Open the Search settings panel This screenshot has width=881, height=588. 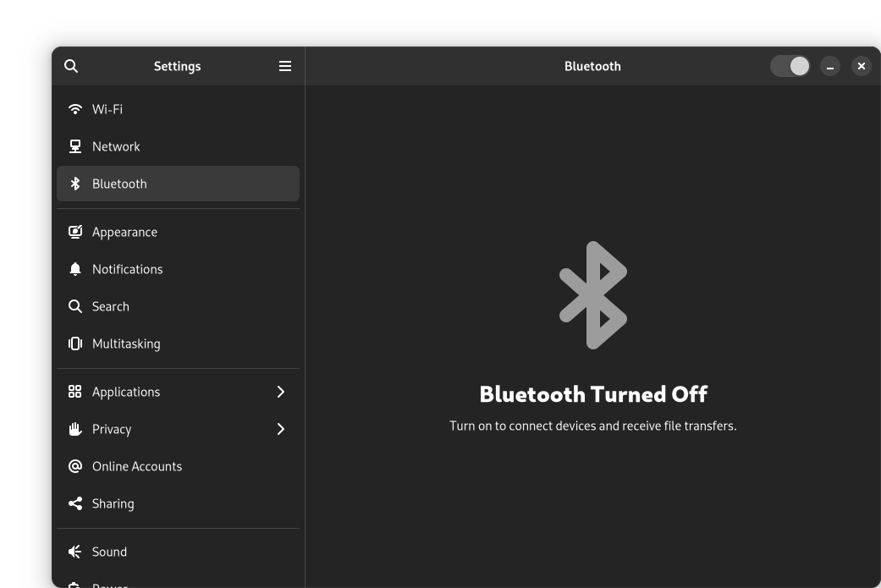pyautogui.click(x=111, y=306)
